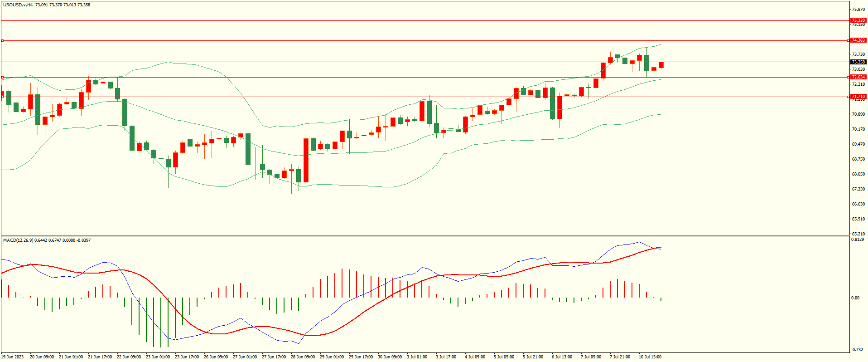The image size is (868, 362).
Task: Select the 10 Jul 13:00 time label
Action: tap(650, 357)
